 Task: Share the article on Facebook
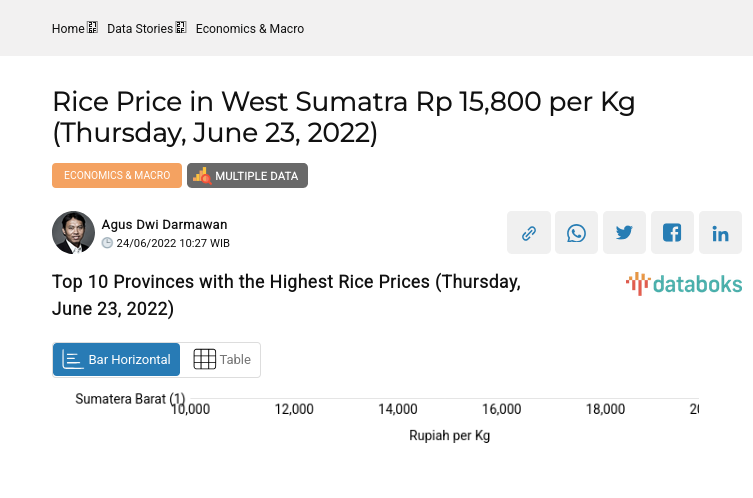pyautogui.click(x=672, y=233)
